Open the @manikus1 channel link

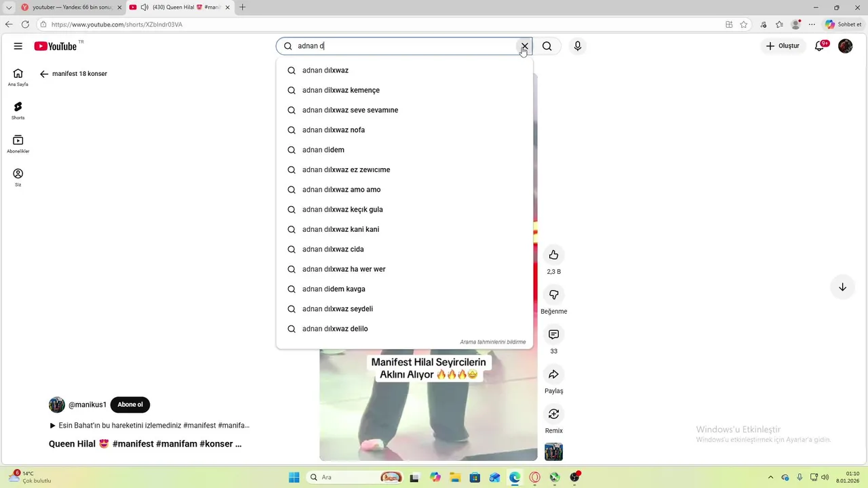point(87,405)
